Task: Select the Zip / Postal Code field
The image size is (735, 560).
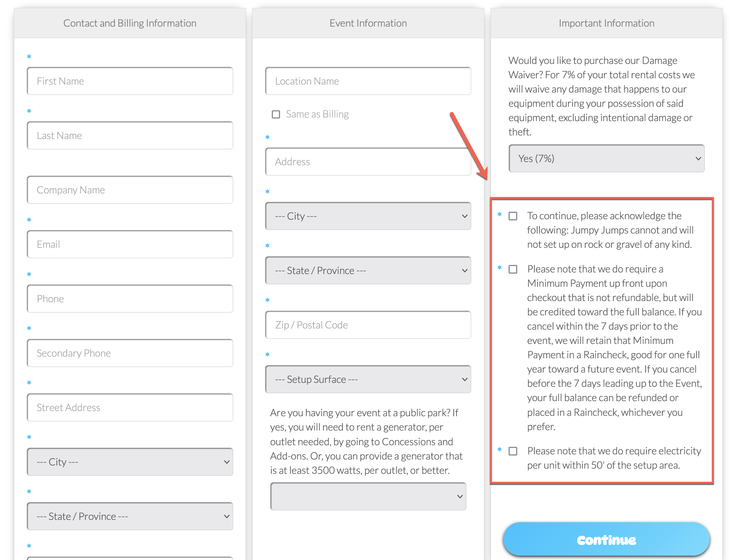Action: 368,325
